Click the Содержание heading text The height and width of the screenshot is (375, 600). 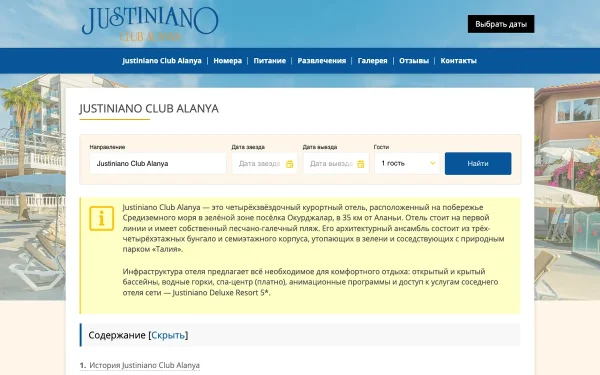tap(117, 335)
